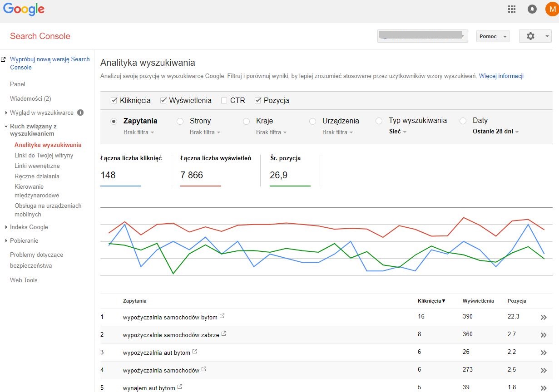This screenshot has width=559, height=392.
Task: Click the Google logo
Action: click(x=24, y=9)
